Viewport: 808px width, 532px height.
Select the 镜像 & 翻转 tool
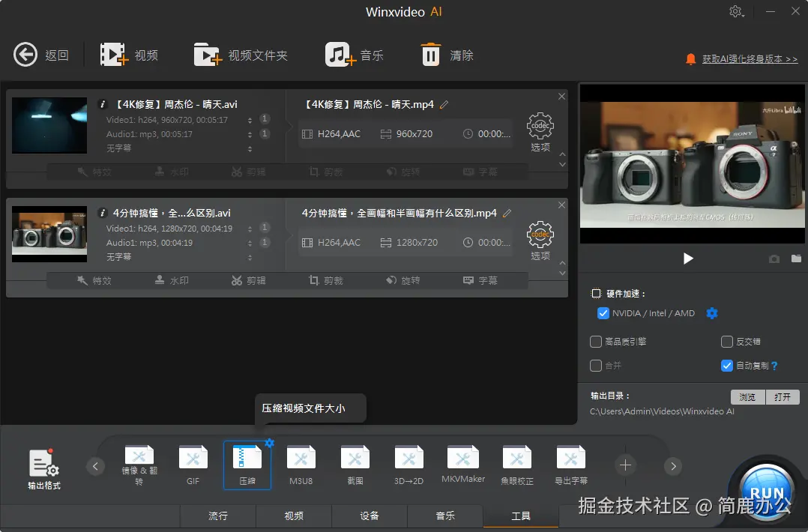139,465
